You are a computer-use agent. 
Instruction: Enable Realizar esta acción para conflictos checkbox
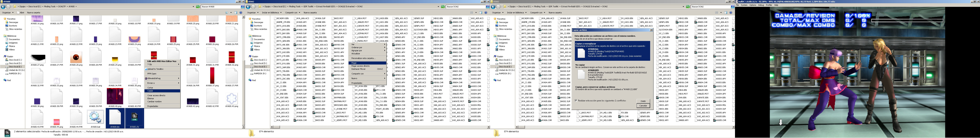[576, 100]
